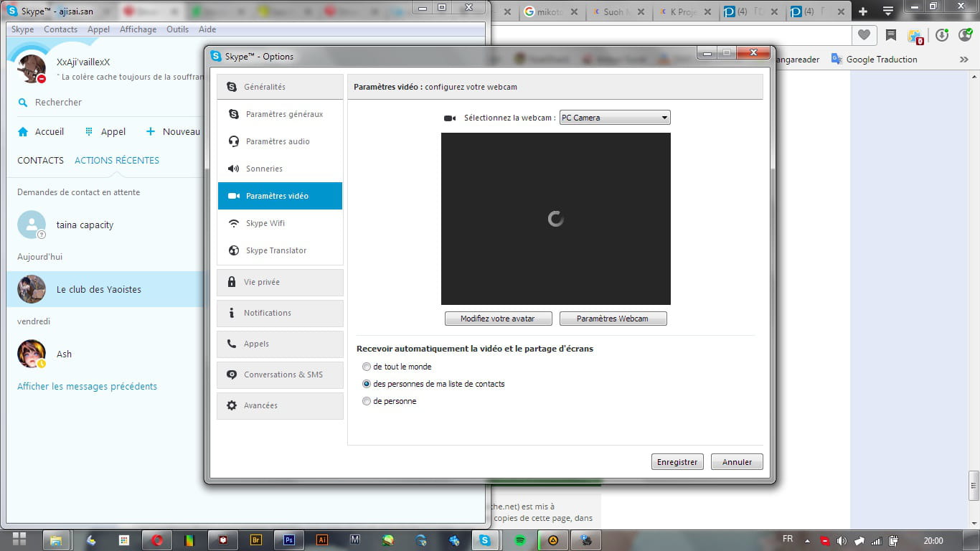Open the Contacts menu

tap(60, 29)
